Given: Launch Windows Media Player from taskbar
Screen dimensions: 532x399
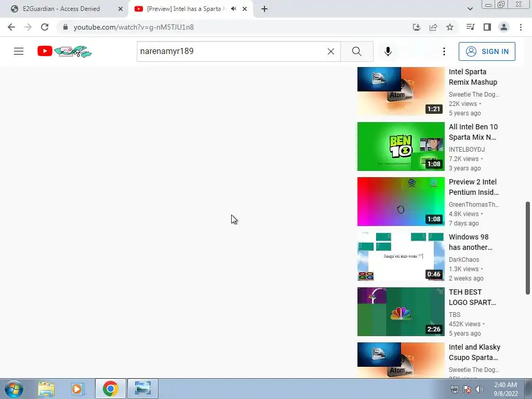Looking at the screenshot, I should pyautogui.click(x=77, y=389).
